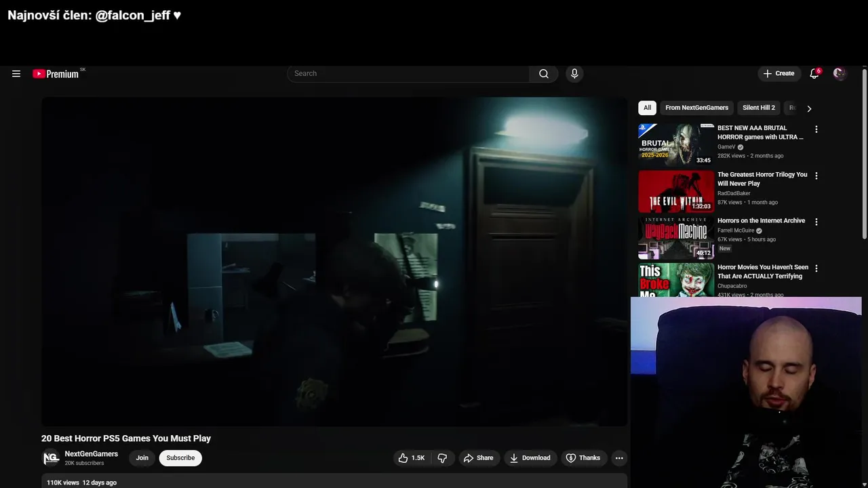Open more actions three-dot menu under video
The height and width of the screenshot is (488, 868).
pos(619,458)
